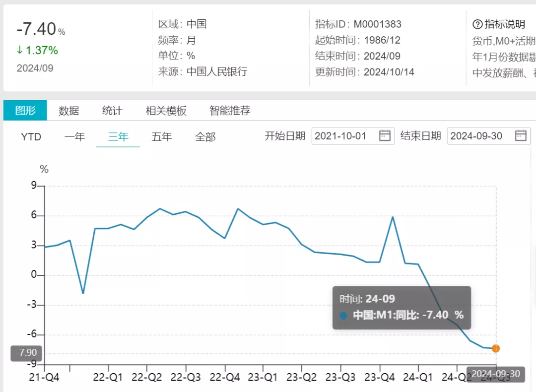Select the 全部 time range

(x=205, y=136)
